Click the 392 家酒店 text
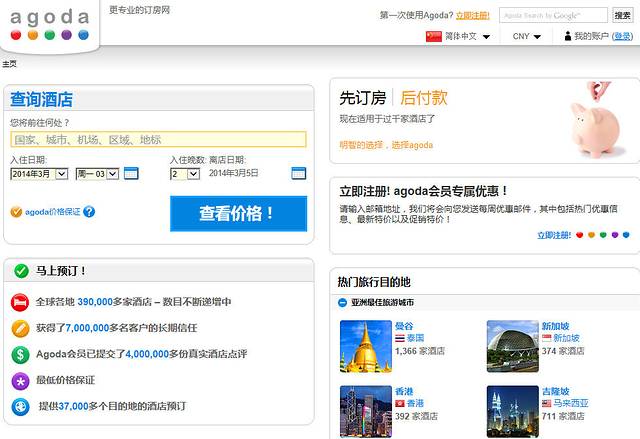This screenshot has width=640, height=439. pos(416,416)
